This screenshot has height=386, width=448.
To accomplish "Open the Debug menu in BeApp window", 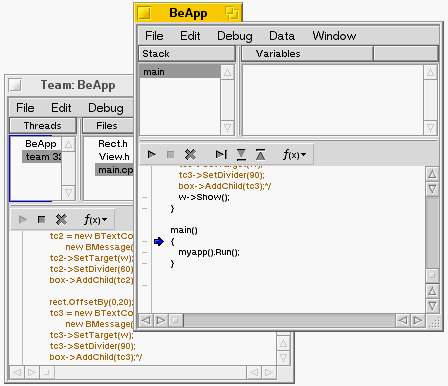I will [235, 36].
